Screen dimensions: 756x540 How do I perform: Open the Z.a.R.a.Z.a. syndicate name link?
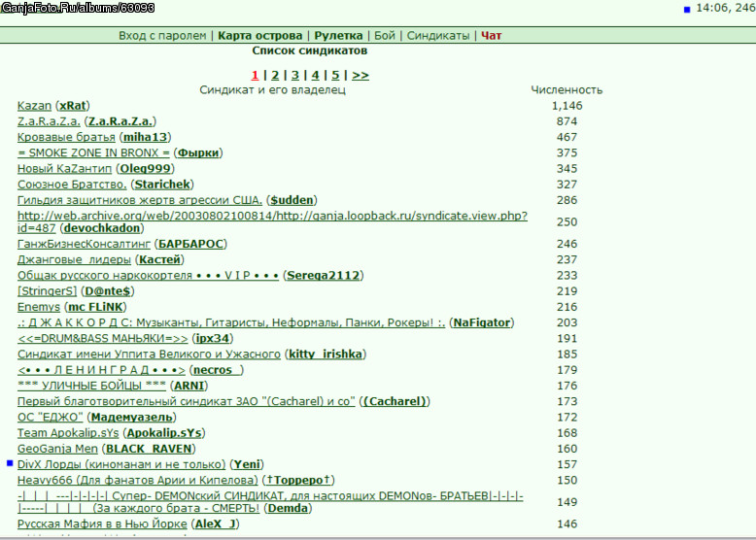point(49,121)
